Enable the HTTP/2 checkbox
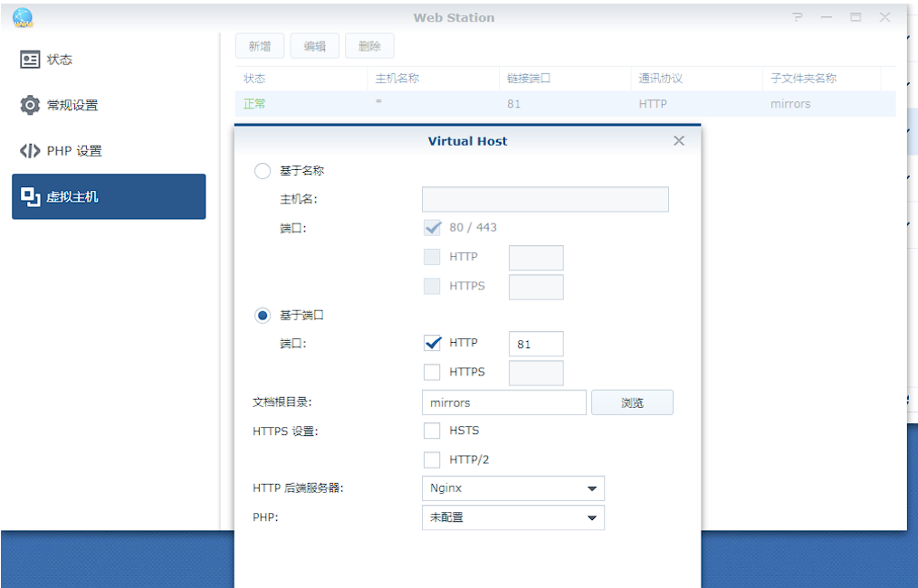918x588 pixels. (432, 460)
